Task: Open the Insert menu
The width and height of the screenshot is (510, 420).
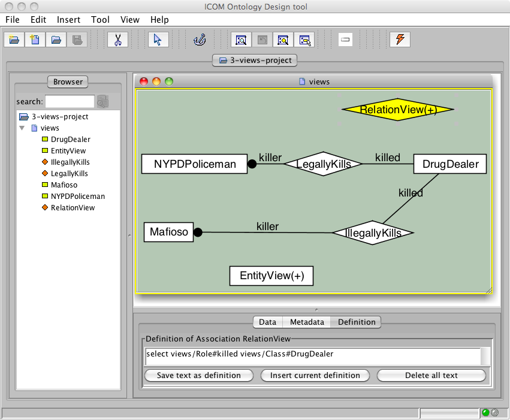Action: 68,20
